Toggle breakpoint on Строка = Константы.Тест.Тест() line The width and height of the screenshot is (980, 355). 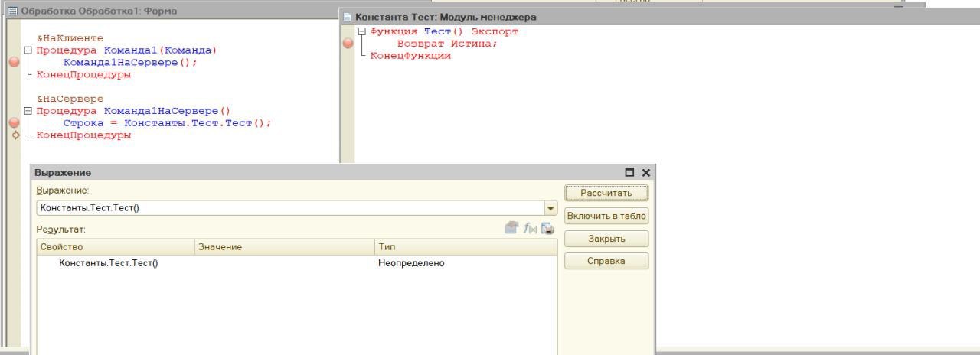click(14, 123)
